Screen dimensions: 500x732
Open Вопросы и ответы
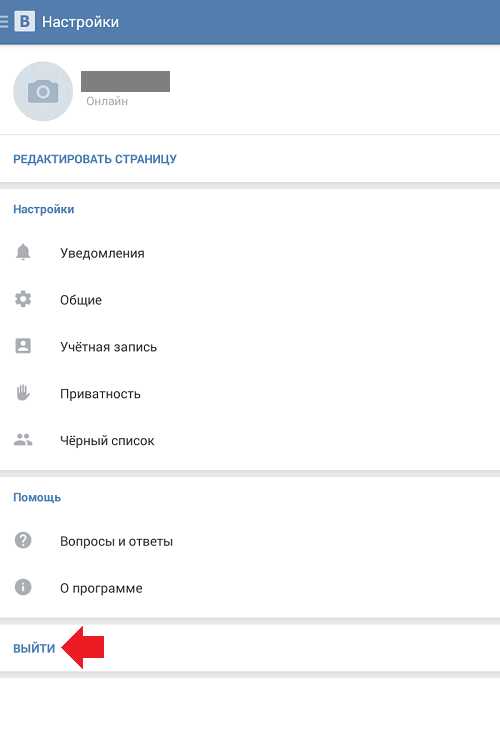pos(250,541)
